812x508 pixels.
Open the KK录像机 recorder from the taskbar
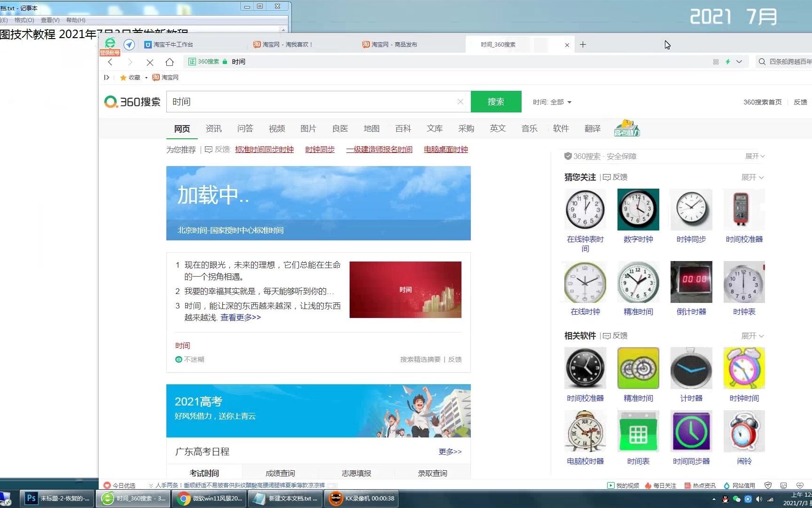(362, 498)
